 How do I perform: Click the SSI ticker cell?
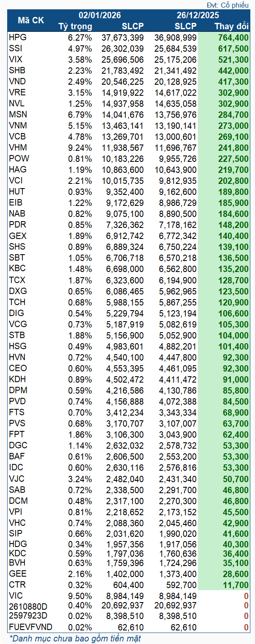(x=16, y=48)
